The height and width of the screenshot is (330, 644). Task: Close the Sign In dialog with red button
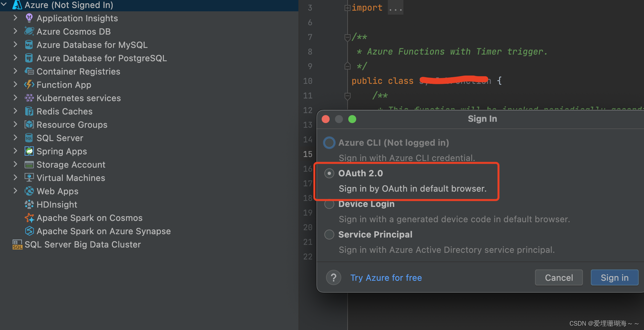coord(326,119)
